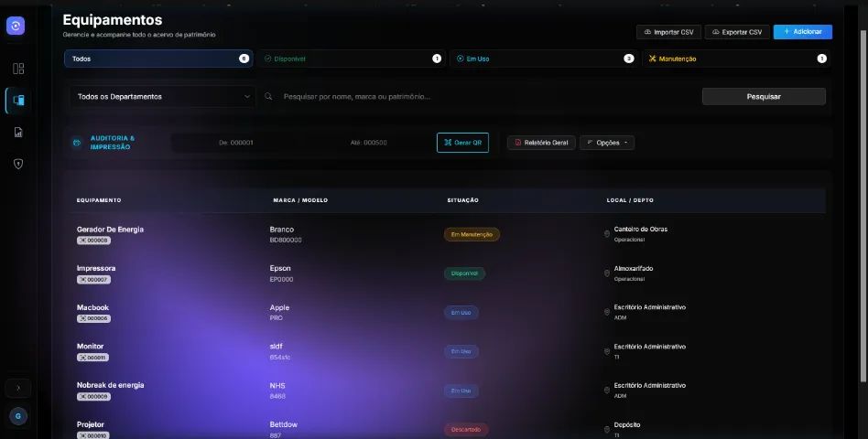
Task: Select the equipment devices sidebar icon
Action: [18, 100]
